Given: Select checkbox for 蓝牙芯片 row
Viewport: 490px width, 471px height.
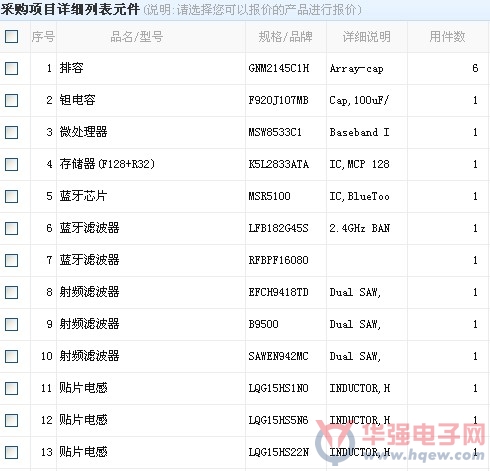Looking at the screenshot, I should coord(11,196).
